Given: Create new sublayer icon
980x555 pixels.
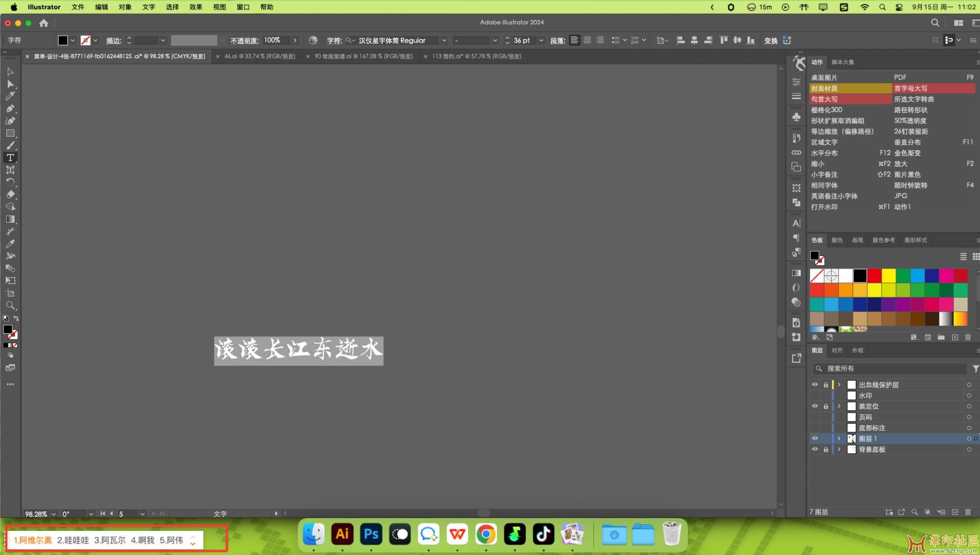Looking at the screenshot, I should coord(941,512).
